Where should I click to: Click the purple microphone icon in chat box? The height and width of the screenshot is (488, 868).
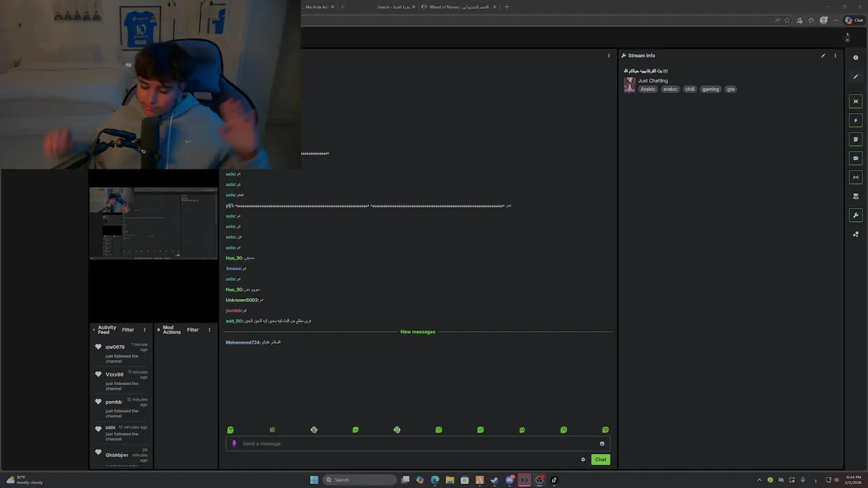[234, 444]
